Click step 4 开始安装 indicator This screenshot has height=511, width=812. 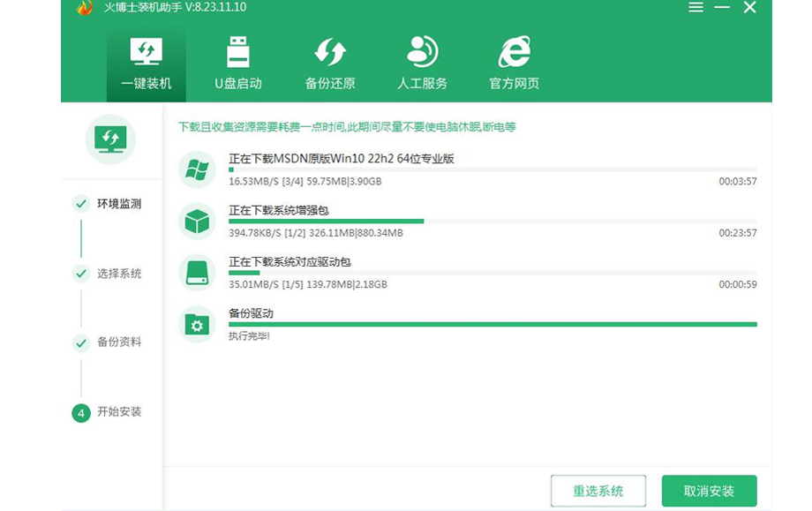pyautogui.click(x=81, y=412)
